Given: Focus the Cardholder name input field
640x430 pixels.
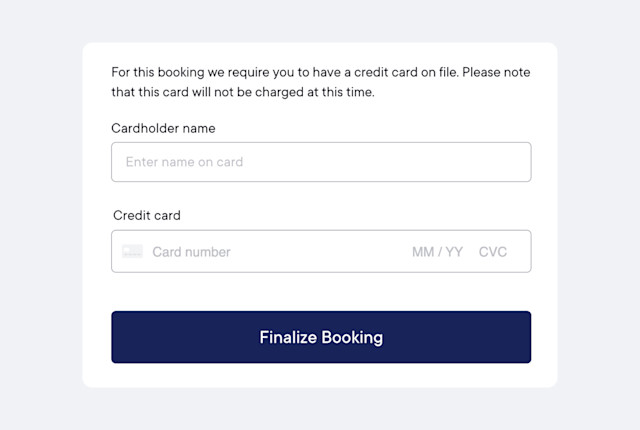Looking at the screenshot, I should point(321,162).
